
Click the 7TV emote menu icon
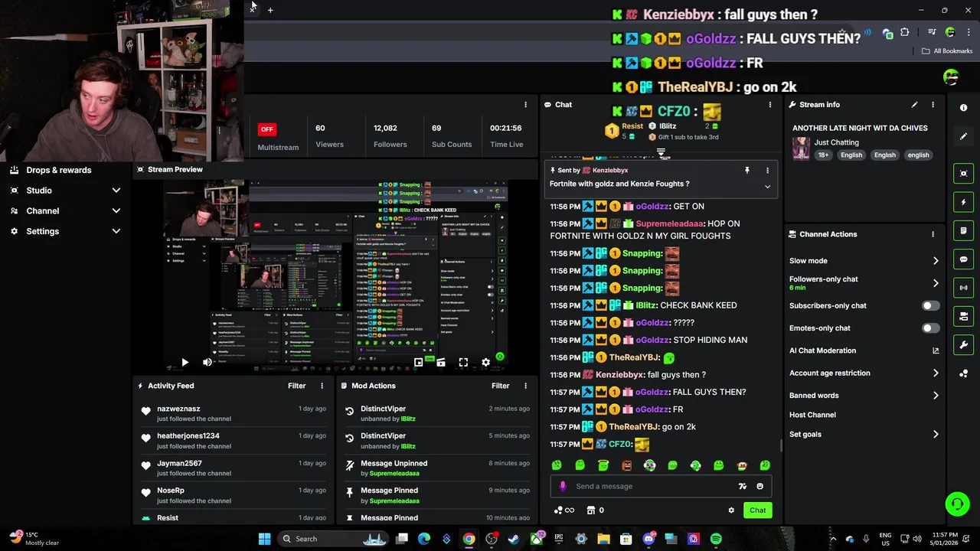[x=742, y=486]
